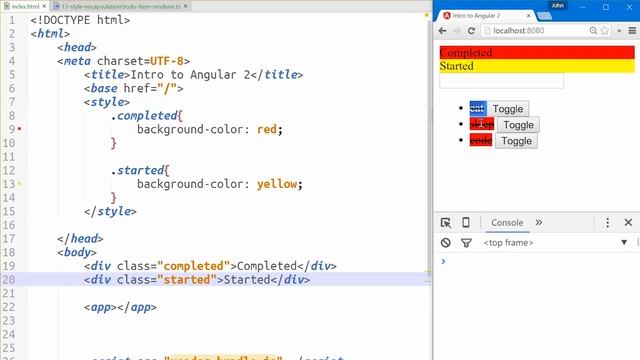Activate DevTools inspect element tool
The width and height of the screenshot is (640, 360).
446,222
